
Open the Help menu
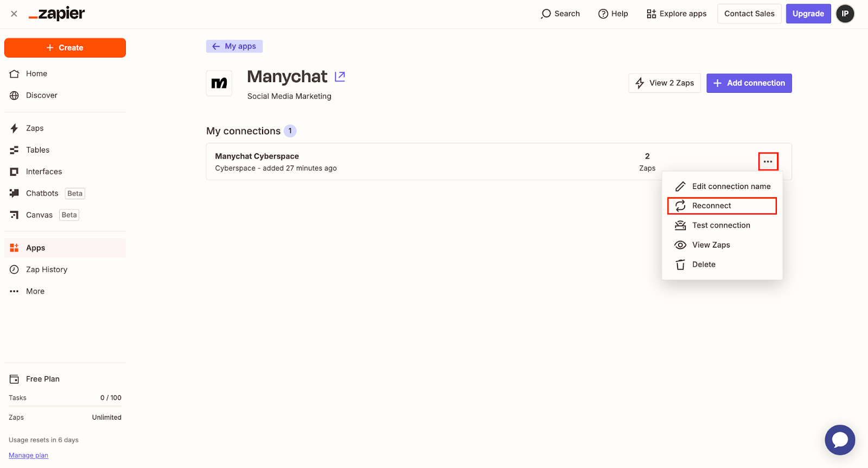pyautogui.click(x=613, y=14)
